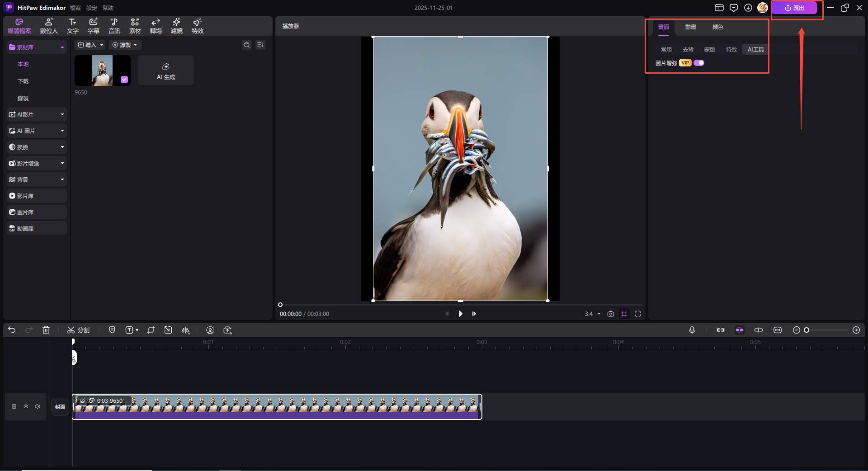The height and width of the screenshot is (471, 868).
Task: Take a snapshot with camera icon
Action: point(610,314)
